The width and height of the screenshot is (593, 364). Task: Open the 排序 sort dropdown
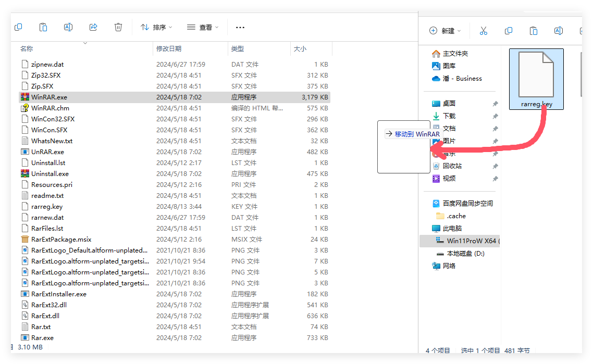coord(156,27)
